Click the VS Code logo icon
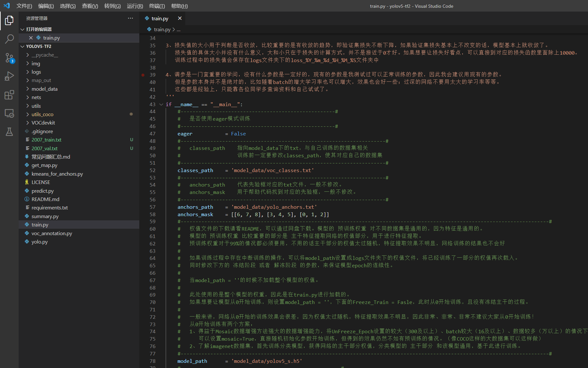Screen dimensions: 588x368 point(6,6)
